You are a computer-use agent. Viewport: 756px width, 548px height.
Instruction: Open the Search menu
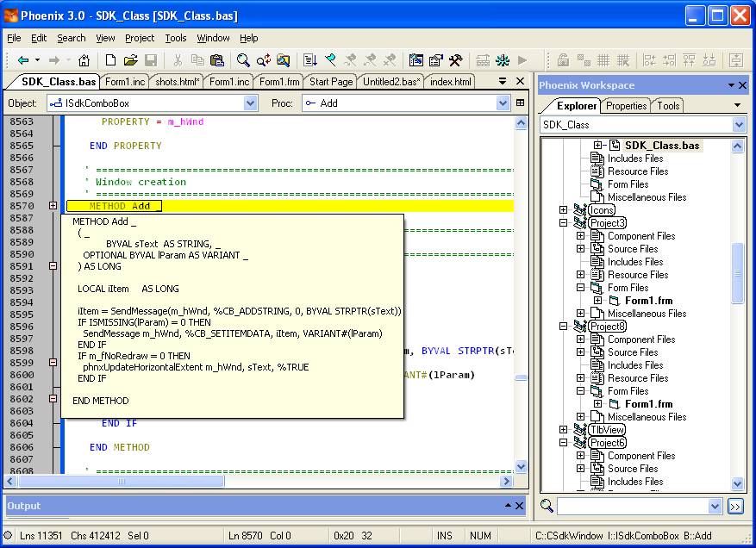(71, 38)
